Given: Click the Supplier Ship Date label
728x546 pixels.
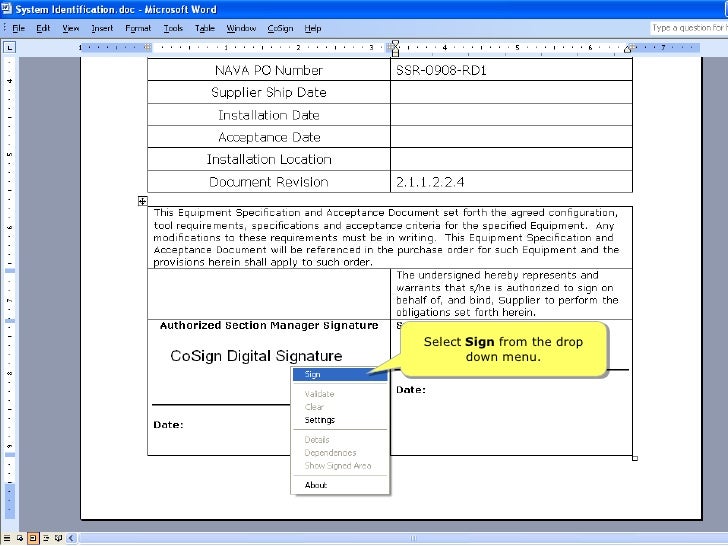Looking at the screenshot, I should pos(269,92).
